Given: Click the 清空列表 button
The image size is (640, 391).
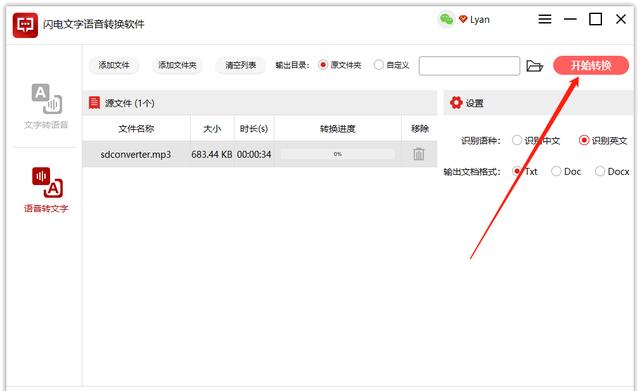Looking at the screenshot, I should point(240,65).
